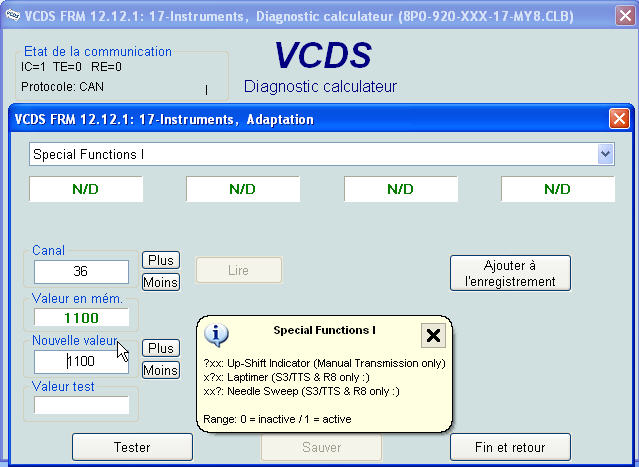
Task: Close the main Diagnostic calculateur window
Action: (626, 16)
